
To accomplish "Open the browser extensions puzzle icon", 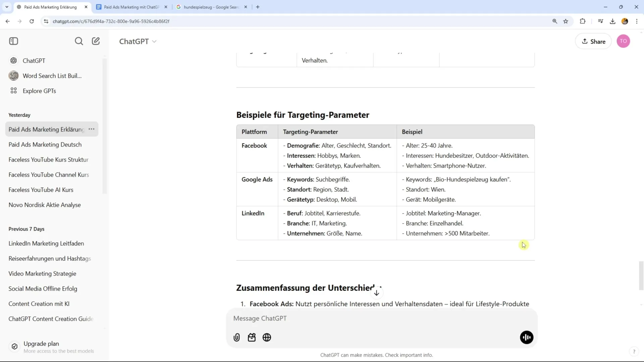I will pos(583,21).
